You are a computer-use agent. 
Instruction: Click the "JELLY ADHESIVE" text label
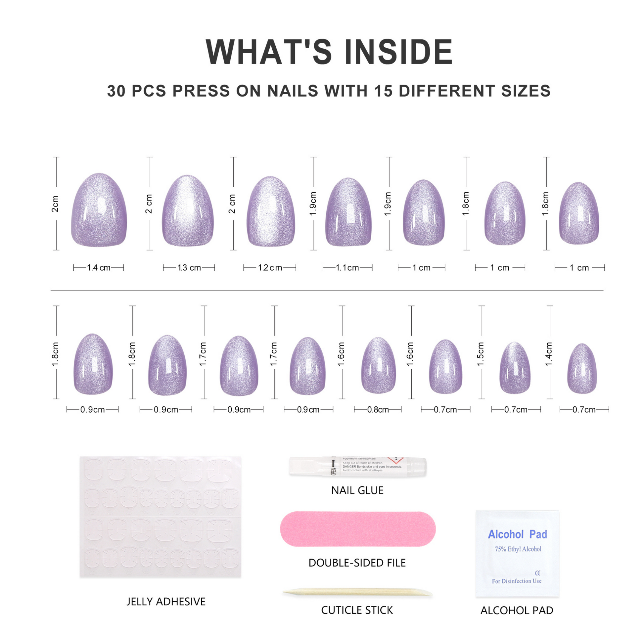(166, 602)
